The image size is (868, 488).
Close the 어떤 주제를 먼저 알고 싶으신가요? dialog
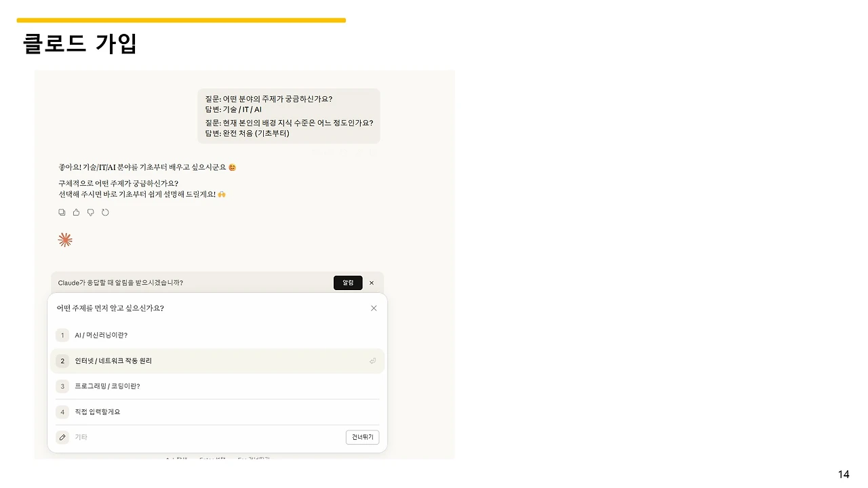point(374,308)
